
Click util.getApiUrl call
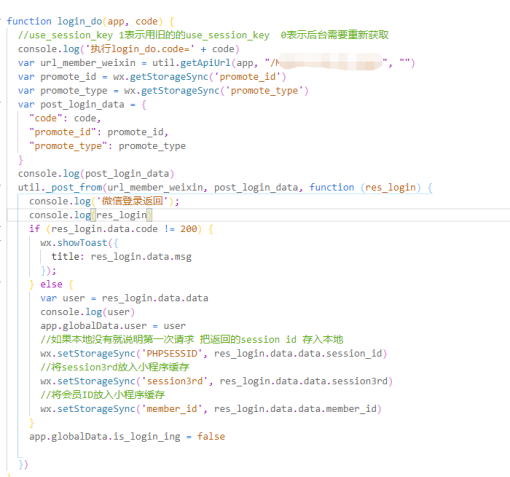tap(191, 63)
